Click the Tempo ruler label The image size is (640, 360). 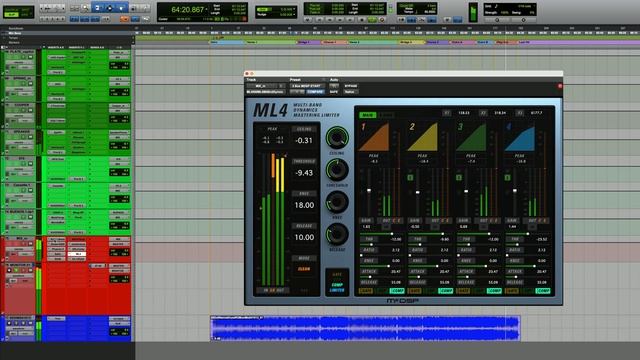(13, 38)
